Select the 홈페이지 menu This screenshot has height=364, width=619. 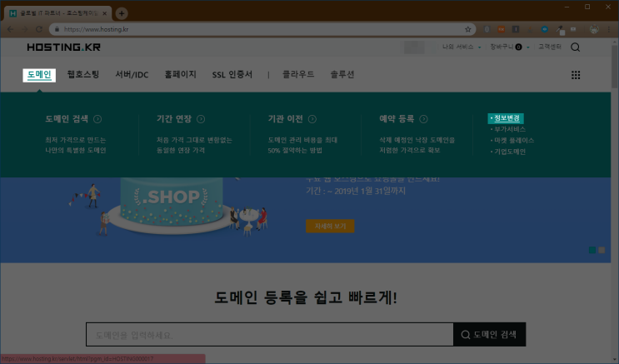[x=181, y=75]
